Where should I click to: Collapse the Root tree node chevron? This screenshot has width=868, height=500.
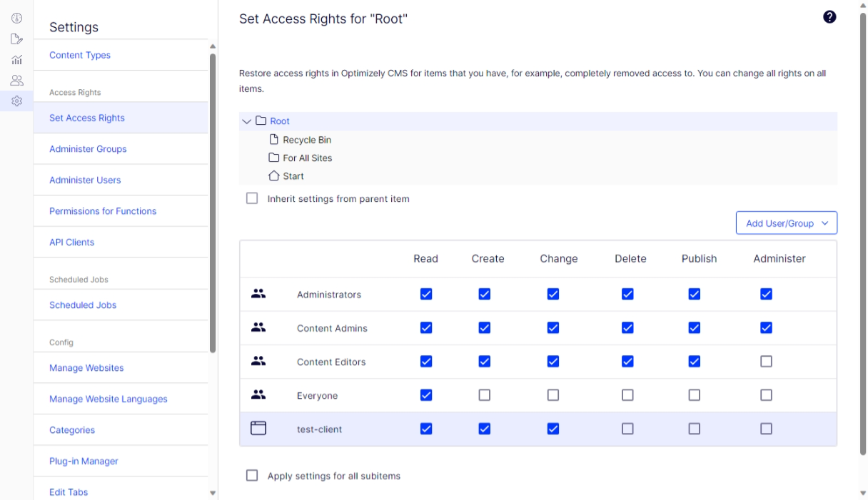247,121
